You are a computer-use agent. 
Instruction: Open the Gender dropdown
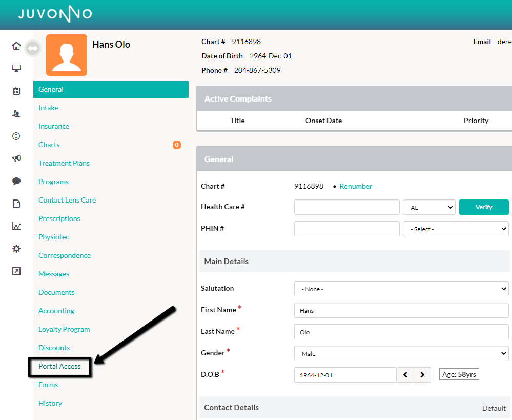(x=401, y=353)
